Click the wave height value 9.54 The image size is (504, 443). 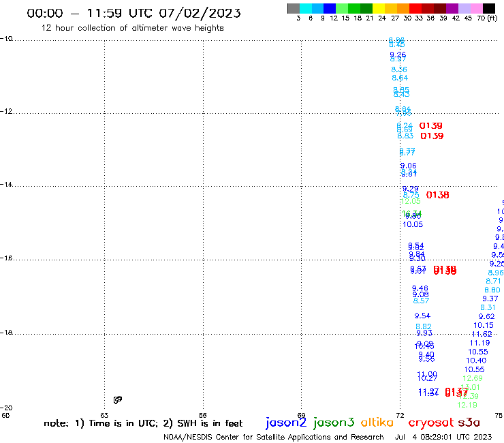tap(422, 316)
